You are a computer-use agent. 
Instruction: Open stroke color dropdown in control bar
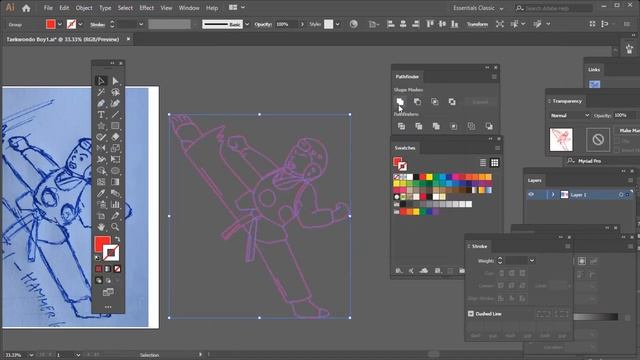point(80,24)
